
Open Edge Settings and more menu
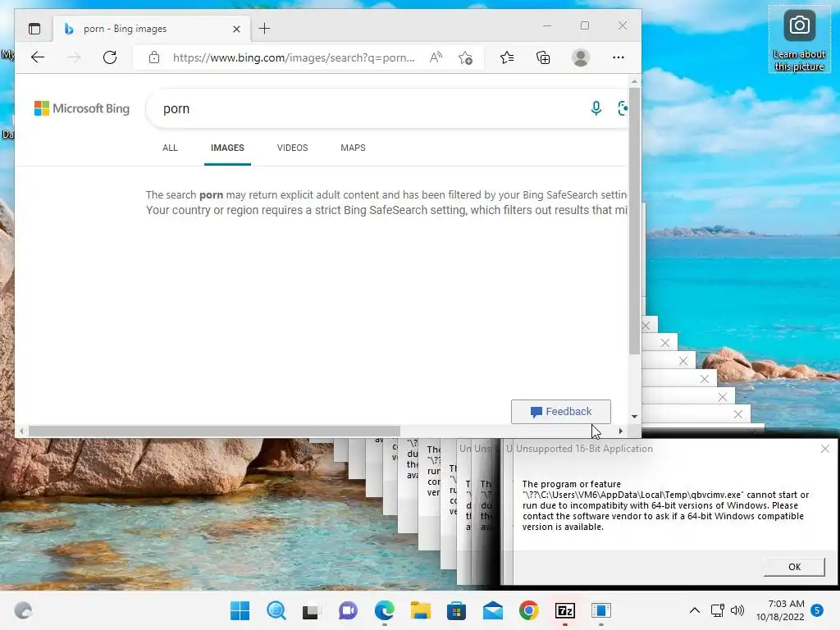coord(619,57)
